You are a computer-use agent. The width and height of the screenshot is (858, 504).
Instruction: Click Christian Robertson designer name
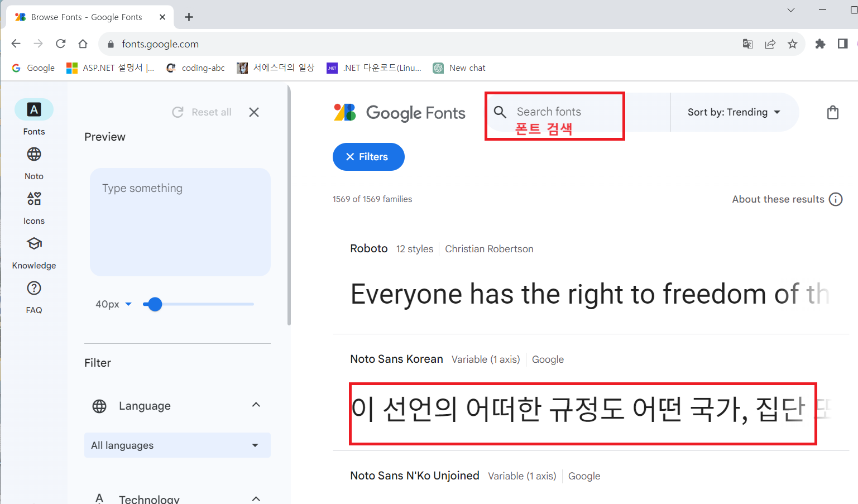tap(489, 249)
